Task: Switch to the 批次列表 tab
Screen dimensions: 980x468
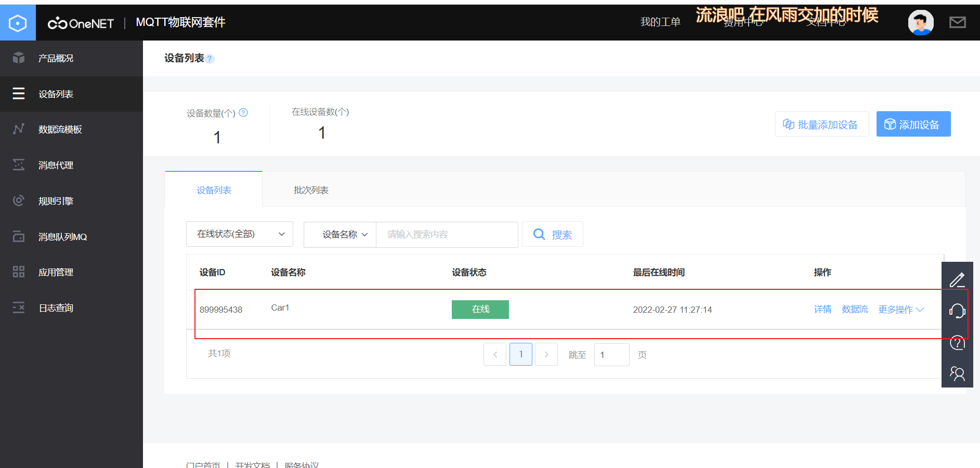Action: 311,189
